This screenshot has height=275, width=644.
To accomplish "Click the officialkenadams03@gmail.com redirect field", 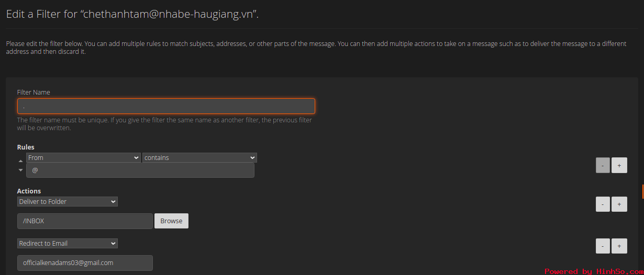I will tap(85, 262).
